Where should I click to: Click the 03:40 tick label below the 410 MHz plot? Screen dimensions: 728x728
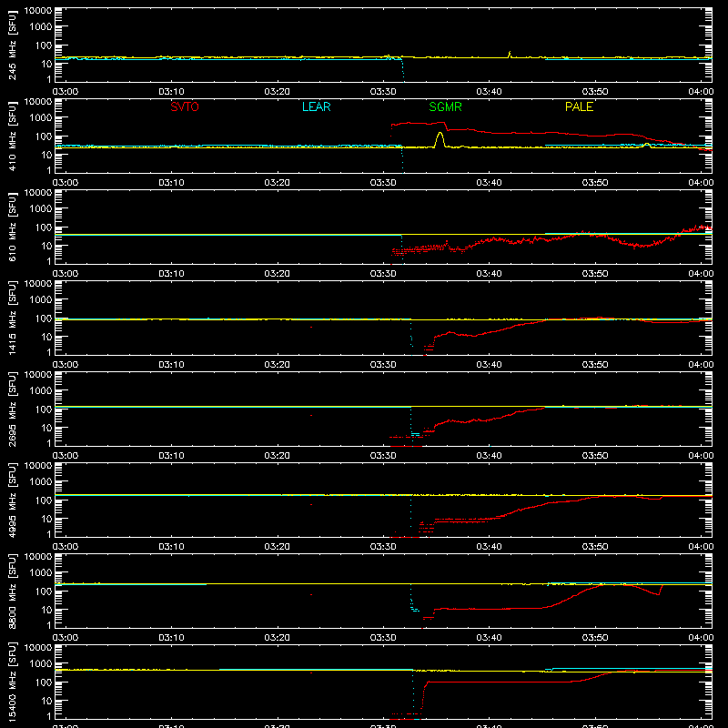point(489,183)
